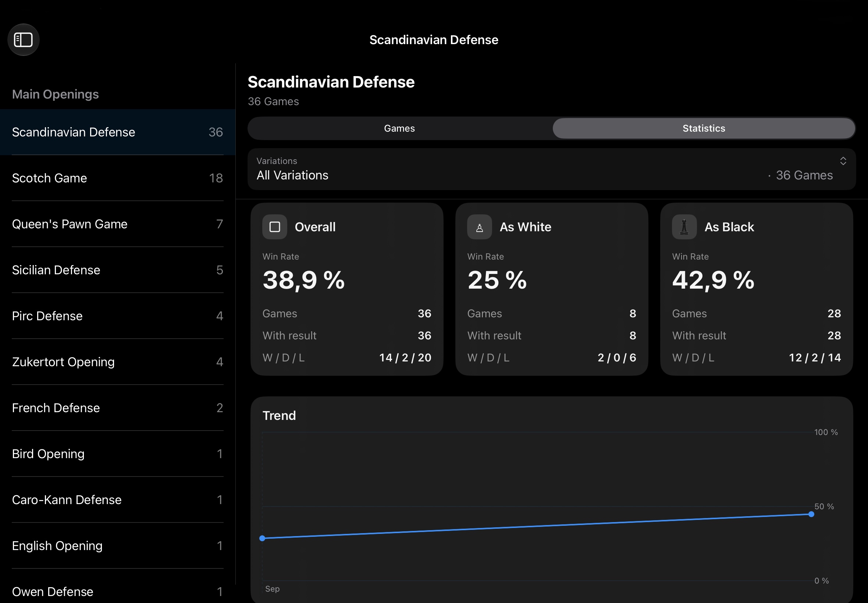Open the Variations dropdown chevron
Viewport: 868px width, 603px height.
tap(843, 161)
